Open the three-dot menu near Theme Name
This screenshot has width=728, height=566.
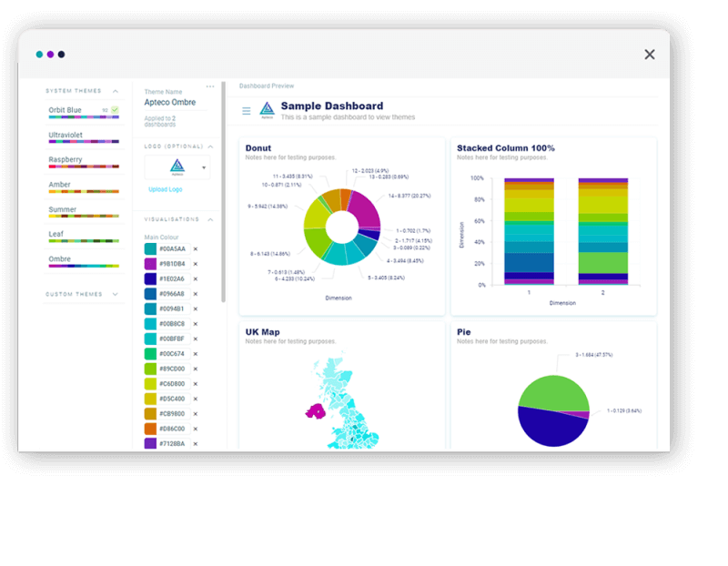[209, 85]
